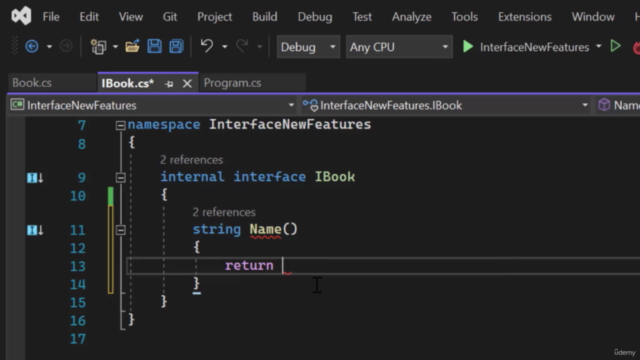Click the Open File folder icon
The width and height of the screenshot is (640, 360).
(132, 47)
